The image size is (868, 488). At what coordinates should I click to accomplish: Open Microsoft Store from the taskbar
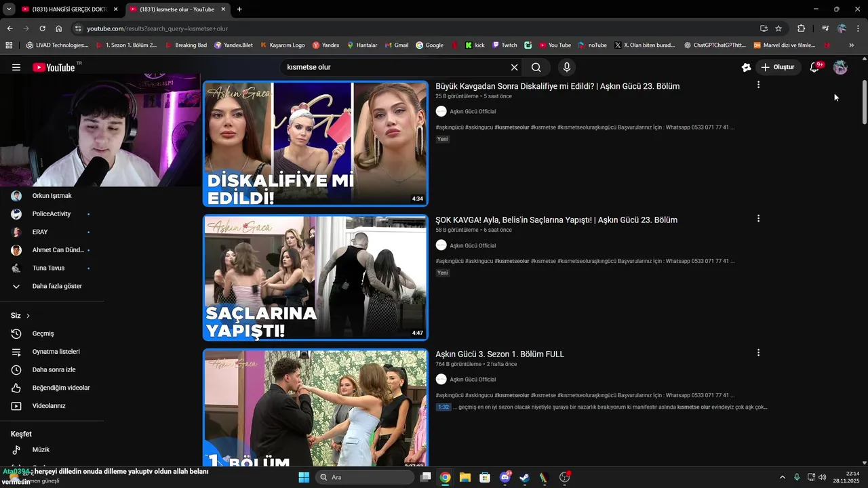485,477
